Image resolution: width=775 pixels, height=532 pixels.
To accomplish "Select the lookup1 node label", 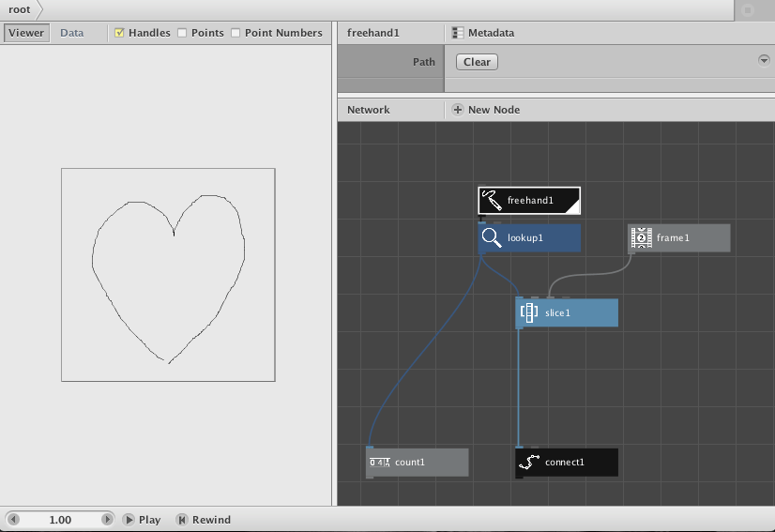I will tap(525, 237).
